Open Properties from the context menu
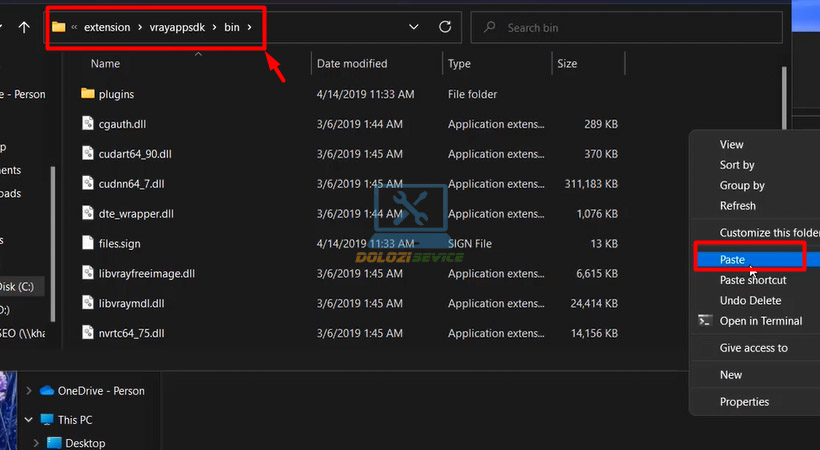 click(744, 402)
